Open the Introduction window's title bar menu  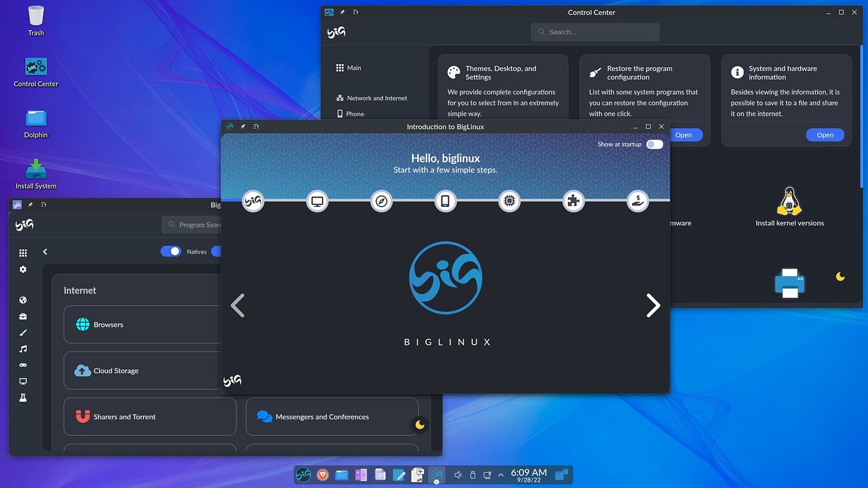pyautogui.click(x=256, y=126)
